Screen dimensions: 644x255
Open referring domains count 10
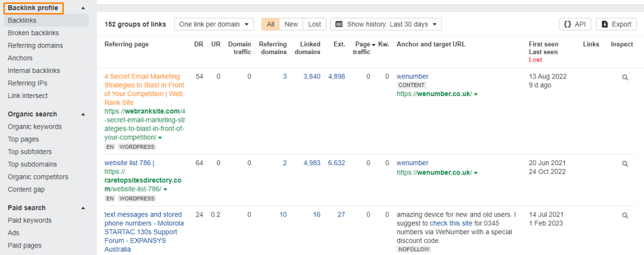point(283,214)
